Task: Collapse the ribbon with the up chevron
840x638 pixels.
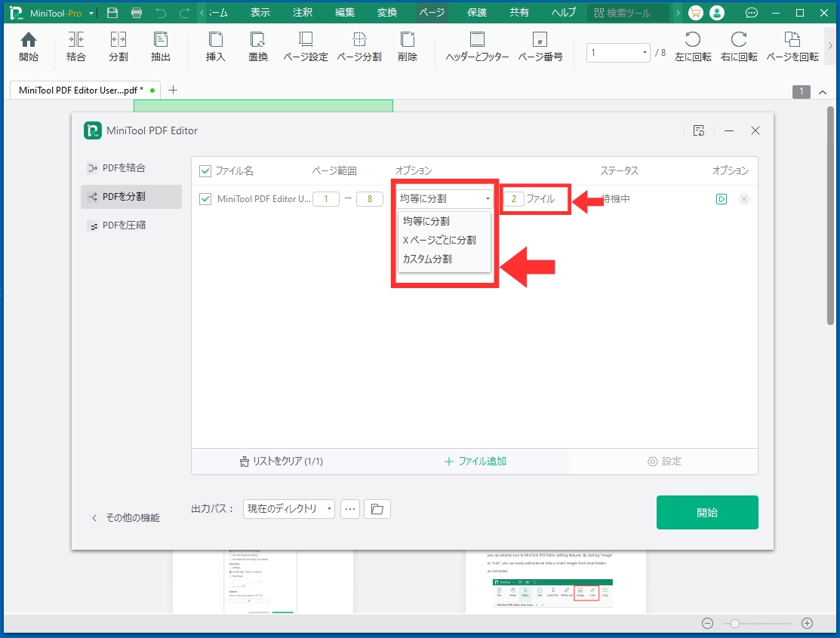Action: [823, 92]
